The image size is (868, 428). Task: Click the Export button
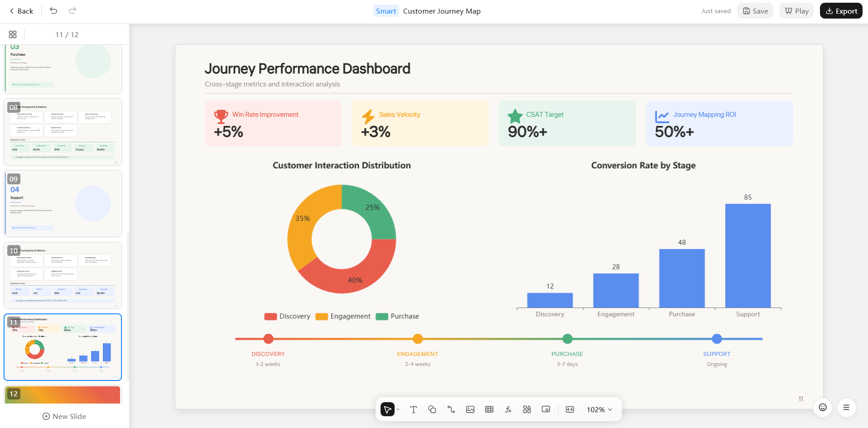841,11
